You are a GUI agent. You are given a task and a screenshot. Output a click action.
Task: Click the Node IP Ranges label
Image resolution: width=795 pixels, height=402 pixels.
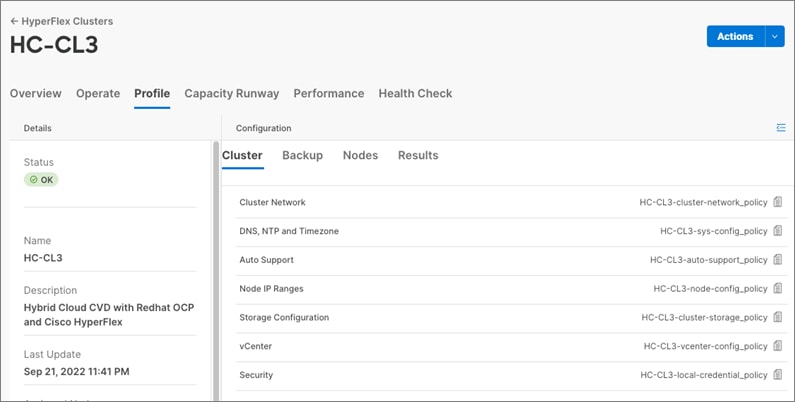point(271,288)
